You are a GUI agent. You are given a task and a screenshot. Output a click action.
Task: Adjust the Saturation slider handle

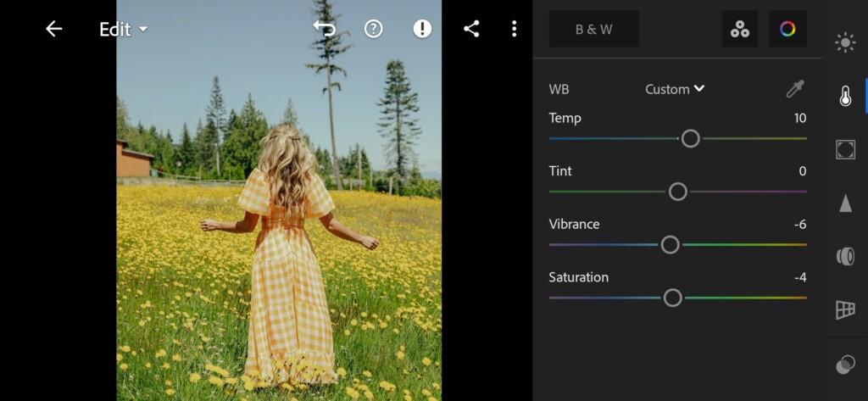coord(672,298)
